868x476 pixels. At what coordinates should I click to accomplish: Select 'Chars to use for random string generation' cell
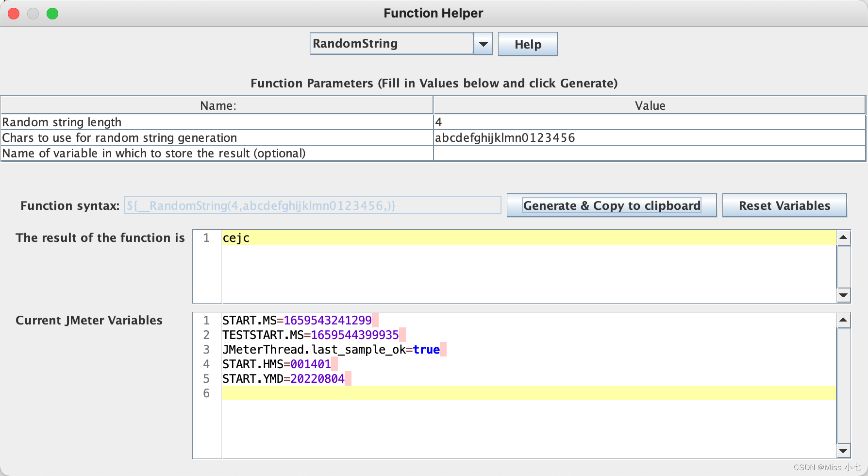click(x=217, y=137)
